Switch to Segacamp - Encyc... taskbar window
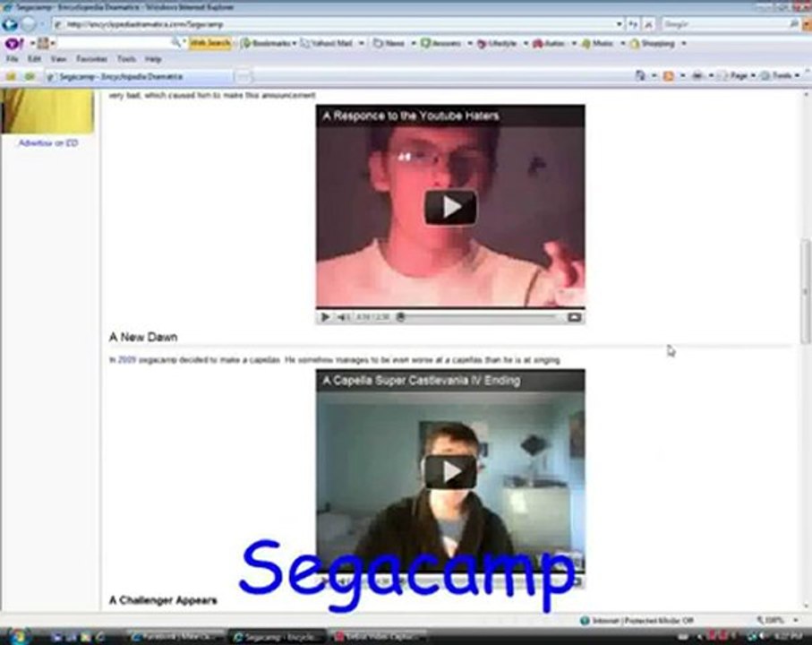Image resolution: width=812 pixels, height=645 pixels. 278,636
